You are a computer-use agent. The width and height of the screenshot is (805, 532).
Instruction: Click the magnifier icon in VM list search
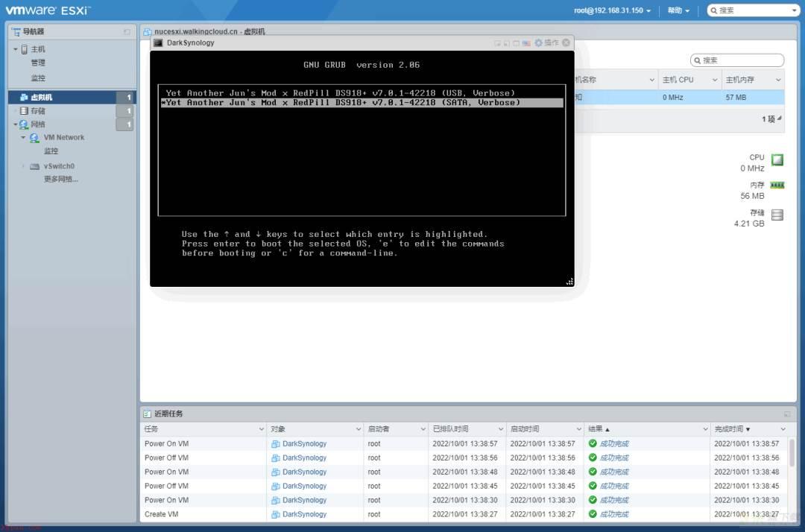coord(697,60)
